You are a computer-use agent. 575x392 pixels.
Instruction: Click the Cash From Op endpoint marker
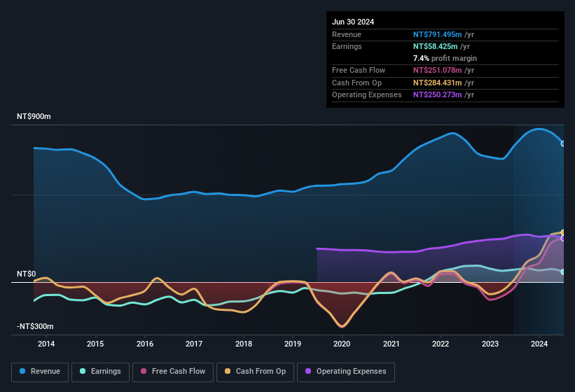click(563, 232)
